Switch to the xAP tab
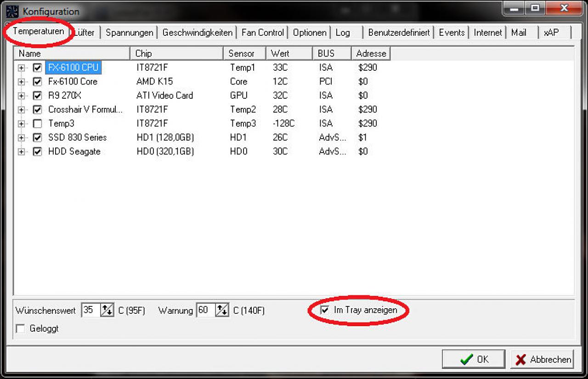 click(x=551, y=33)
